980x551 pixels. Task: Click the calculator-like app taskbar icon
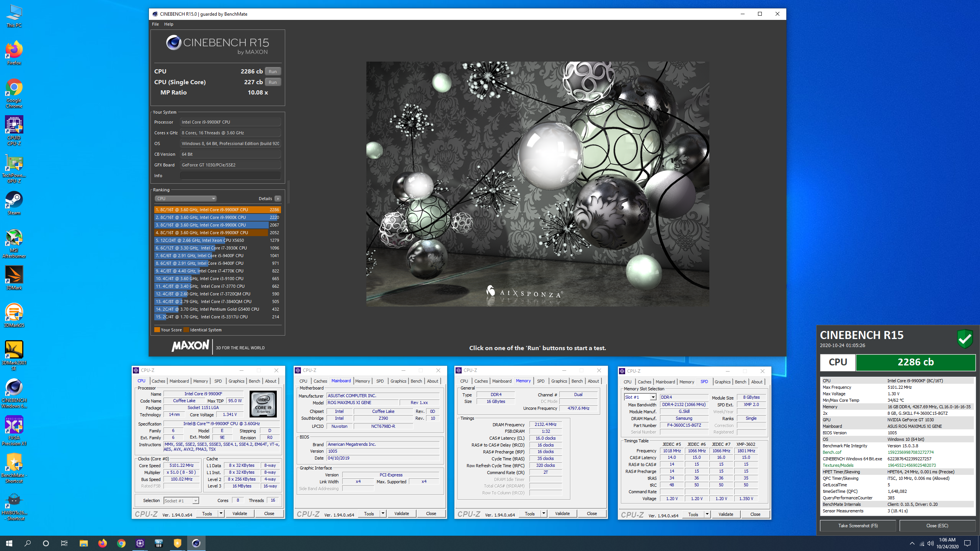point(159,543)
